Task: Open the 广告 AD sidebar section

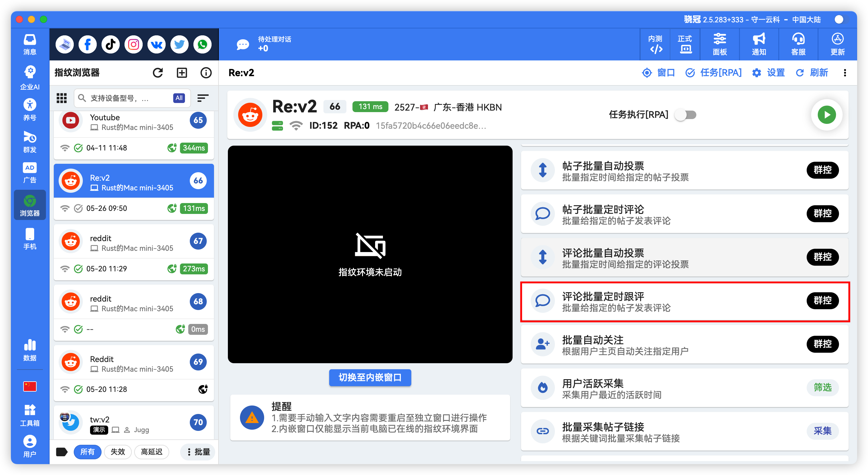Action: (30, 173)
